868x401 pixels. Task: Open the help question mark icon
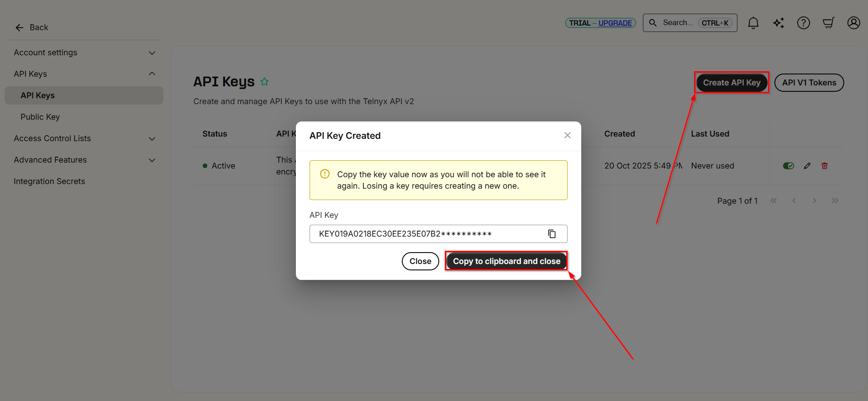pos(803,23)
